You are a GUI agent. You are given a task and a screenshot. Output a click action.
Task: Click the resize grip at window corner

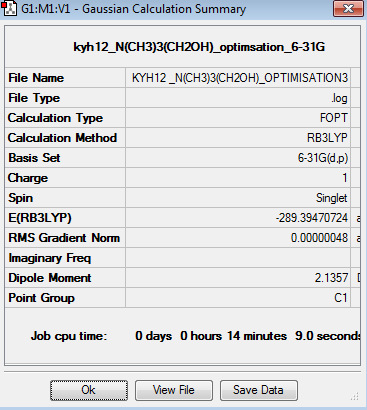click(x=354, y=396)
